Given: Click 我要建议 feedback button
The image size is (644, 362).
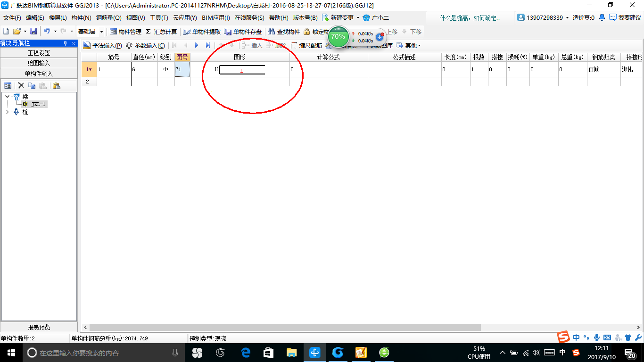Looking at the screenshot, I should tap(625, 17).
